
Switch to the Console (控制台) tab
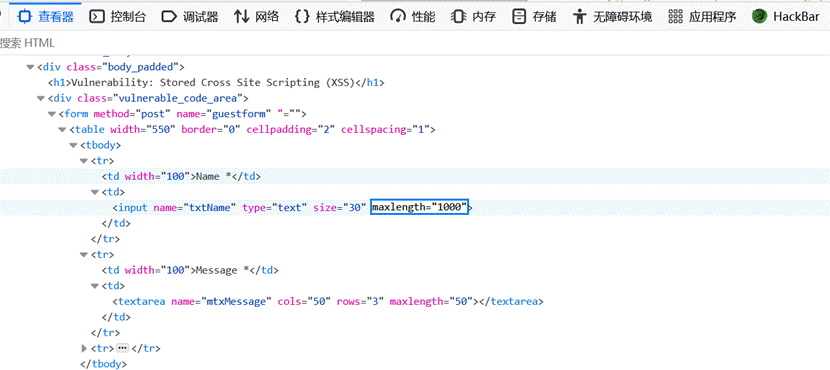pyautogui.click(x=118, y=16)
